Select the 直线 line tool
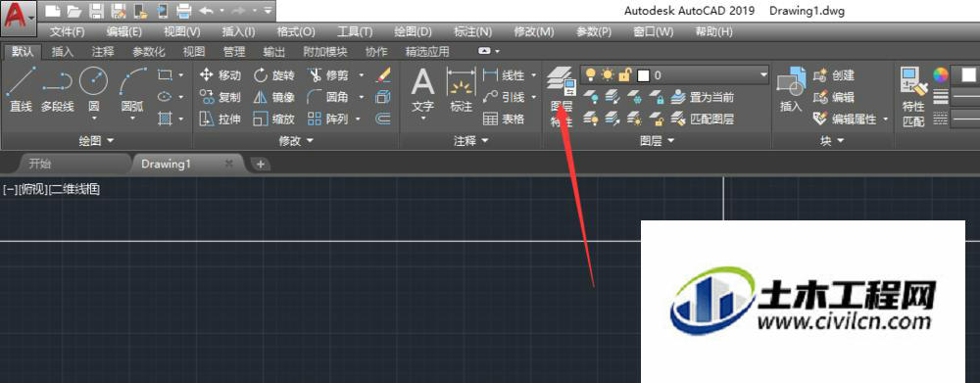Image resolution: width=980 pixels, height=383 pixels. tap(21, 89)
